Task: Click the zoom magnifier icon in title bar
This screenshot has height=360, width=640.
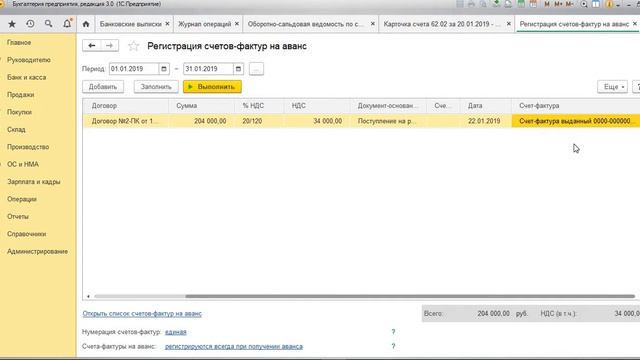Action: (x=584, y=4)
